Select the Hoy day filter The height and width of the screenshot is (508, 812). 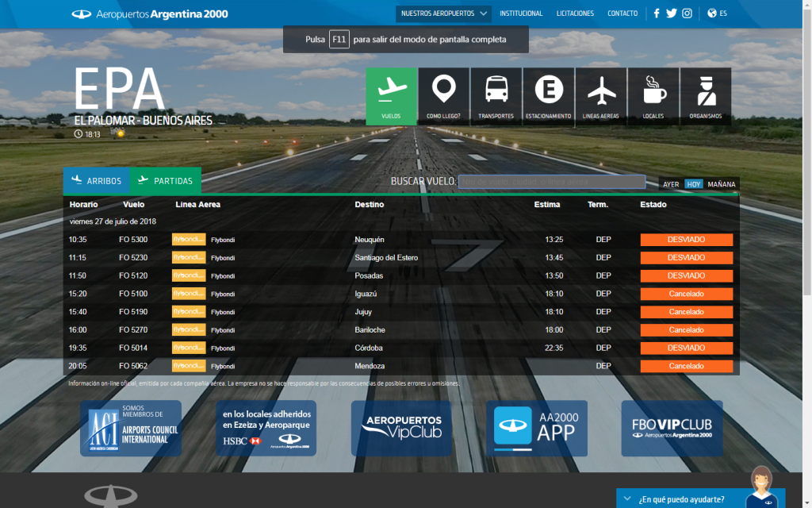tap(694, 184)
